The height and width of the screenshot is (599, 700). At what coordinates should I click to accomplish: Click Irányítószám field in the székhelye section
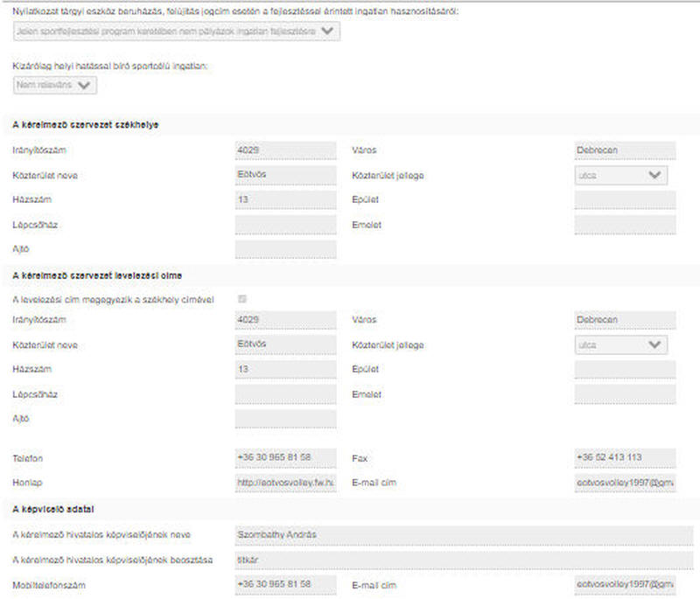[285, 150]
